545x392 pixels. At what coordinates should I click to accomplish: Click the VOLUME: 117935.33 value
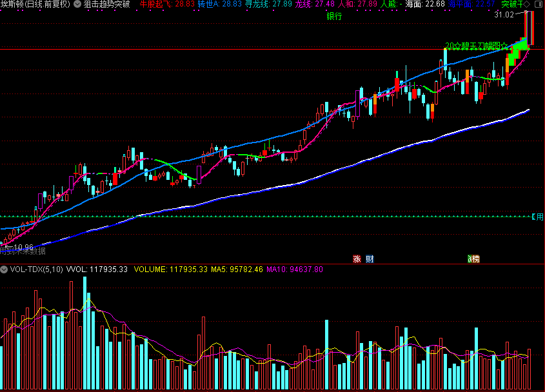[171, 269]
